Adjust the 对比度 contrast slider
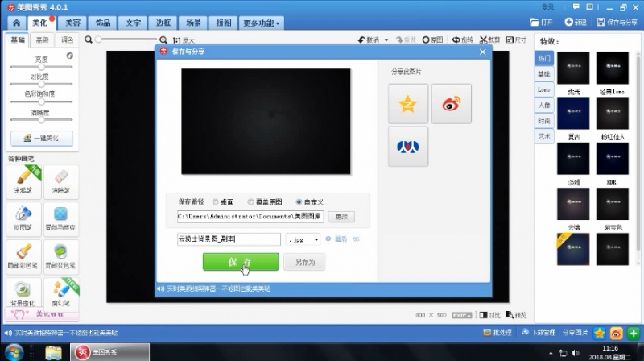Viewport: 644px width, 361px height. [x=41, y=84]
